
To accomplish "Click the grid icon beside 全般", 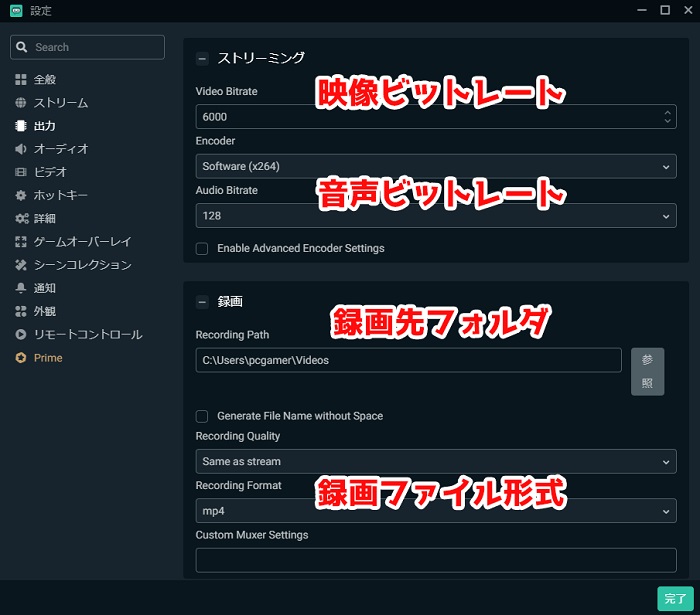I will pyautogui.click(x=21, y=79).
